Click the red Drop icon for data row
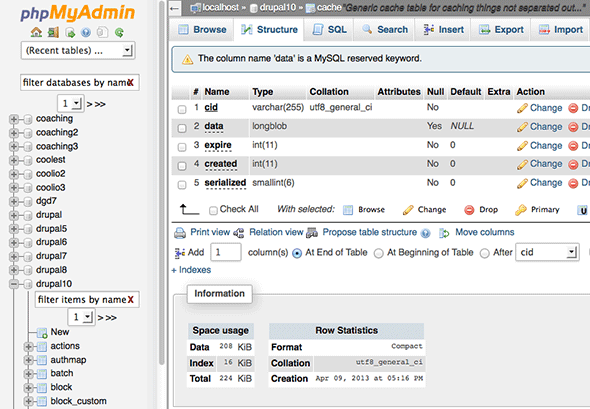This screenshot has width=590, height=409. point(573,127)
